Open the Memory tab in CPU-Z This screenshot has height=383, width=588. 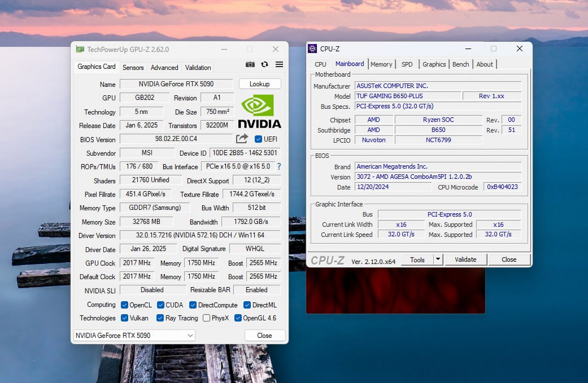[x=381, y=64]
